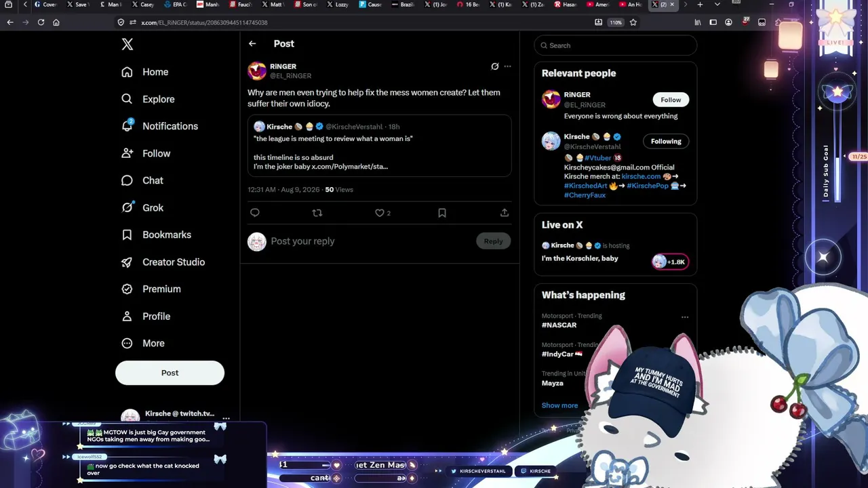Follow RiNGER in Relevant people
This screenshot has height=488, width=868.
(x=671, y=100)
